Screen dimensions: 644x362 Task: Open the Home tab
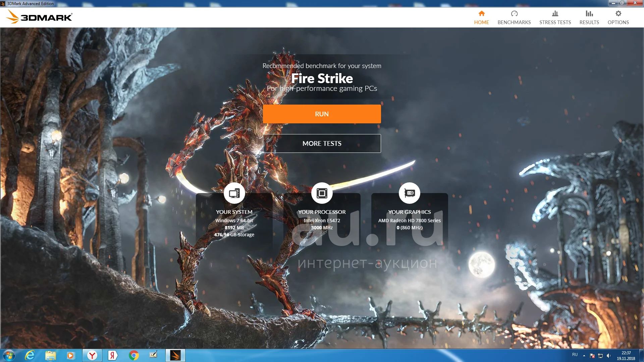(481, 17)
